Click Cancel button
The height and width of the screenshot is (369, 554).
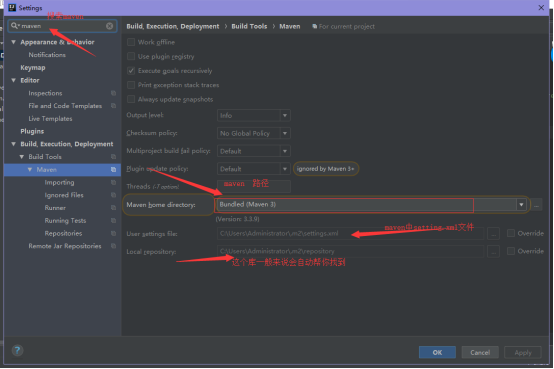(x=480, y=352)
